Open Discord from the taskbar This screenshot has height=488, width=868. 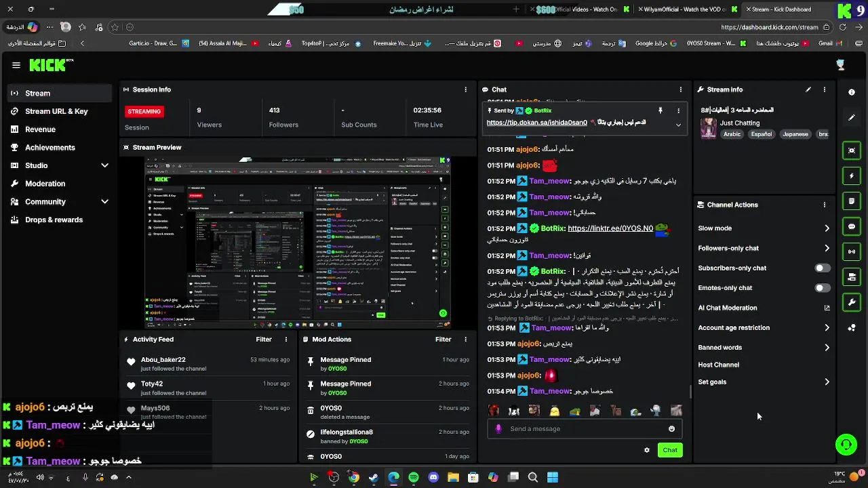tap(434, 477)
